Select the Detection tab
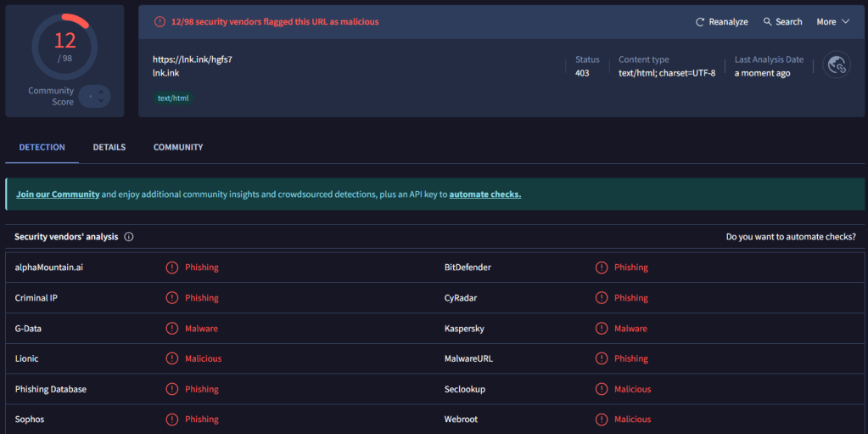868x434 pixels. tap(42, 148)
